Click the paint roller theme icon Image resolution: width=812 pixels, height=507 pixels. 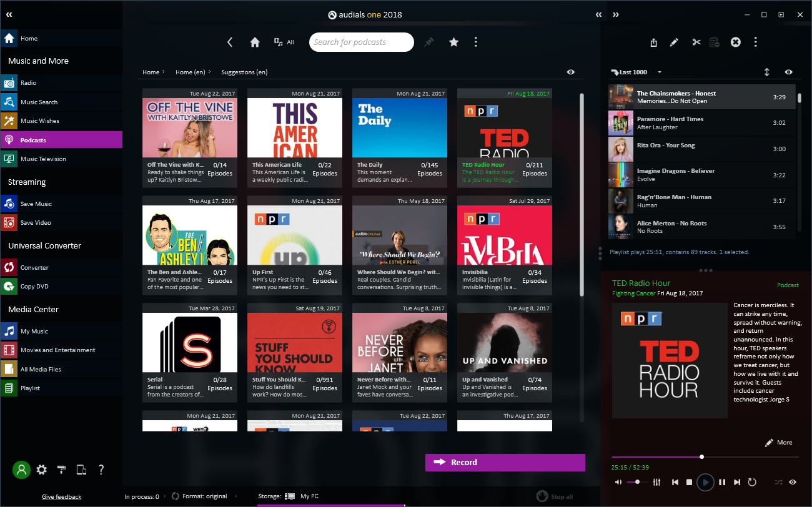(61, 470)
